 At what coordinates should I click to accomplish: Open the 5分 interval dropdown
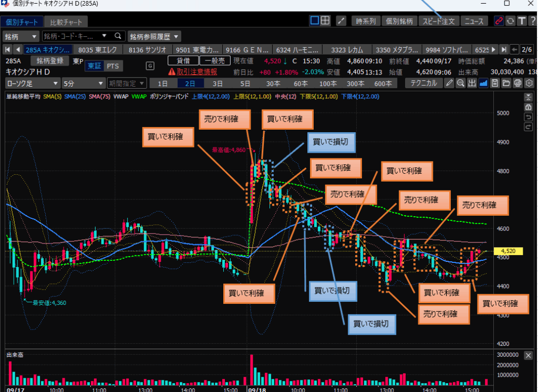82,83
